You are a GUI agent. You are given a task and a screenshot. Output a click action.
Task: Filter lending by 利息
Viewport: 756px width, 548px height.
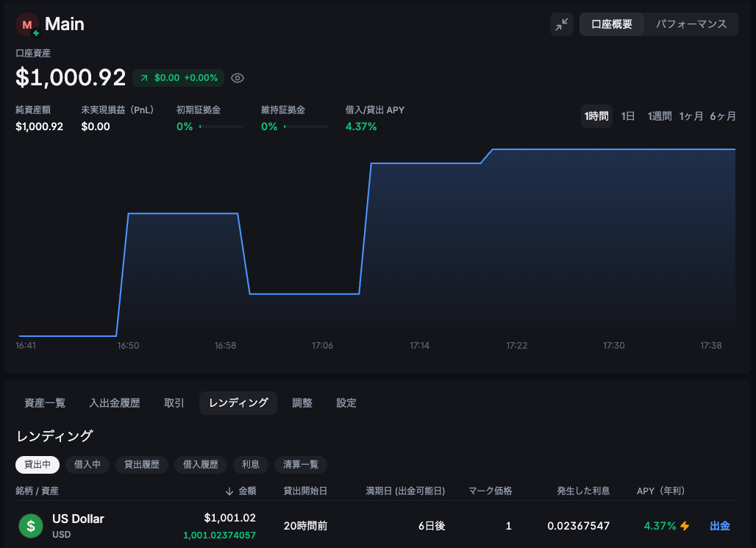[x=251, y=465]
